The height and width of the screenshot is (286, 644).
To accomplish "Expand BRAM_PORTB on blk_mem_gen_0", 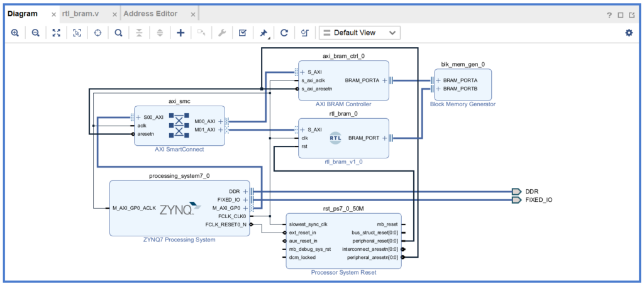I will pyautogui.click(x=438, y=89).
